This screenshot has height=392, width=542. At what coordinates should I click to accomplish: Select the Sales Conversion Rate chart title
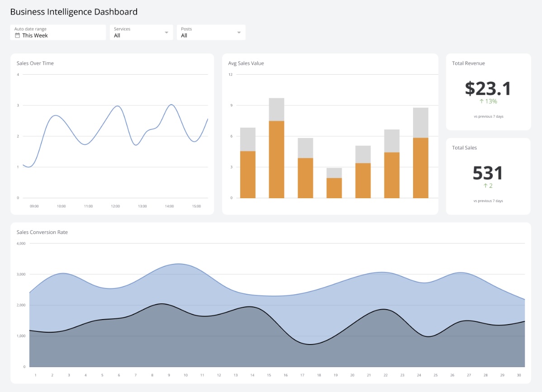(42, 232)
